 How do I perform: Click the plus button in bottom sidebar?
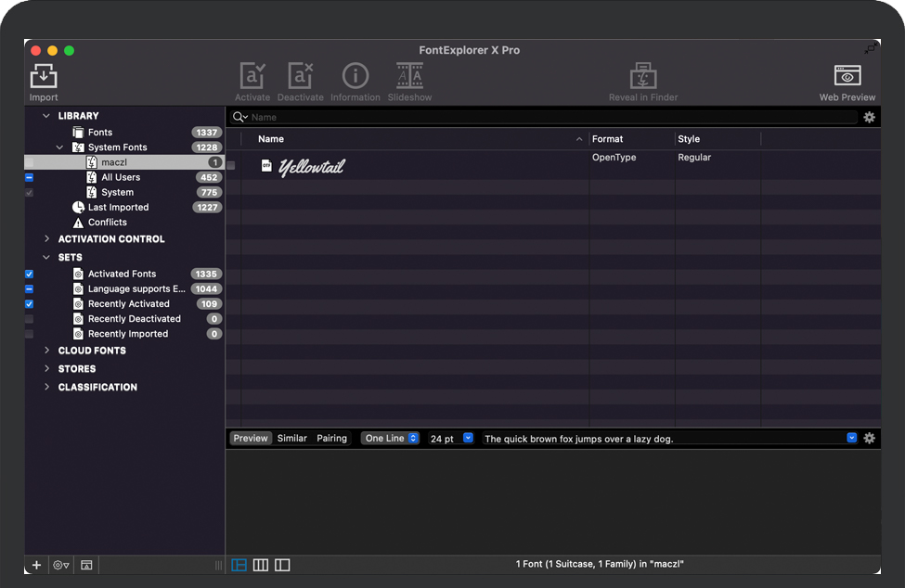37,565
